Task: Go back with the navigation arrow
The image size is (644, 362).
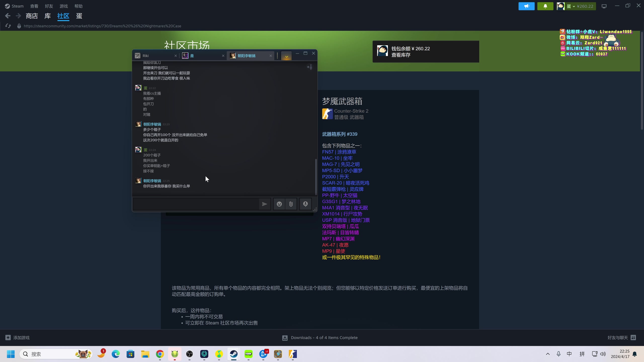Action: click(8, 16)
